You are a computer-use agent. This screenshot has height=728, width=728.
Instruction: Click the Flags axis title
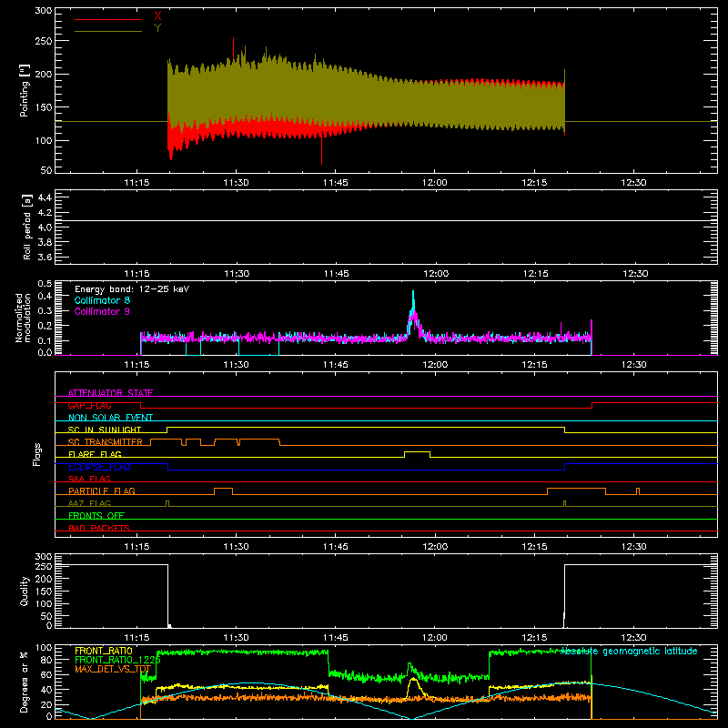click(x=36, y=454)
